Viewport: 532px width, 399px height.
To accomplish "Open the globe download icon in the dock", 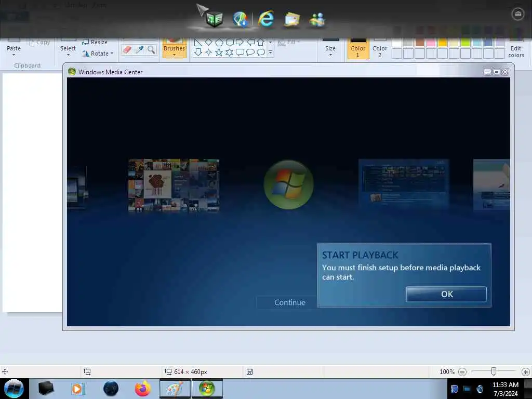I will tap(240, 19).
